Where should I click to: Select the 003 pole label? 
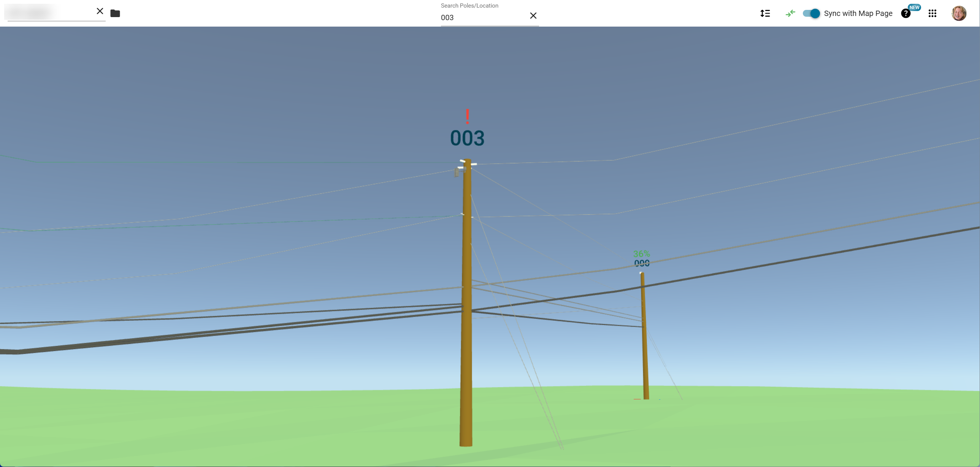(x=467, y=138)
